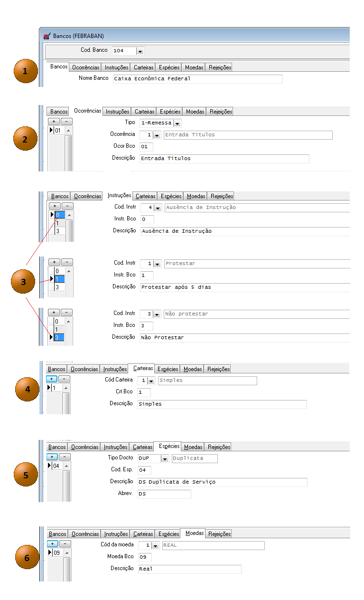Click the Abrev. field containing DS
The width and height of the screenshot is (364, 600).
point(164,494)
